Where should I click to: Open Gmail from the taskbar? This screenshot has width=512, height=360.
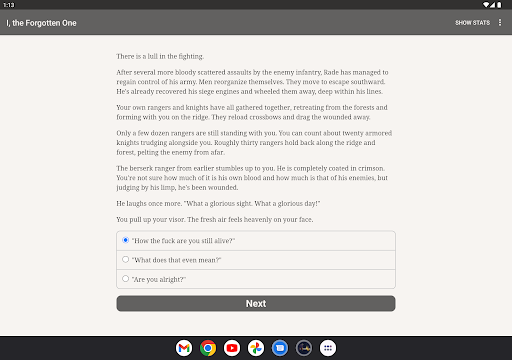[x=184, y=348]
